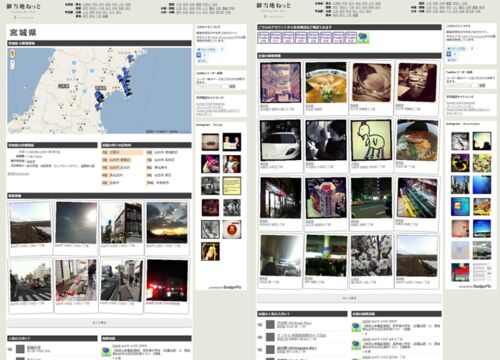Click the search button beside the left Twitter user field

point(232,86)
